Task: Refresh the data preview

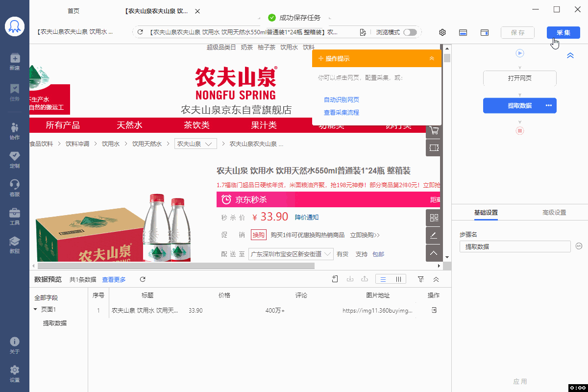Action: click(143, 279)
